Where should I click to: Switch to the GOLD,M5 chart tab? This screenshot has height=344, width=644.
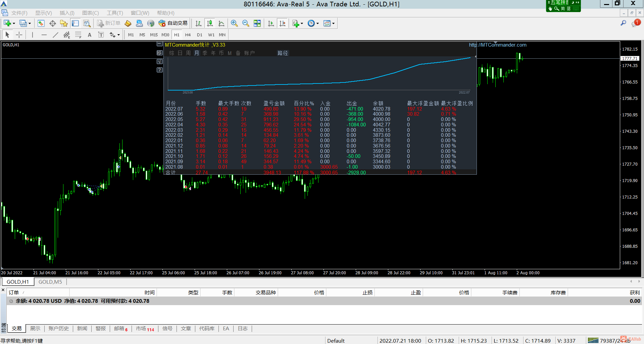[x=50, y=282]
